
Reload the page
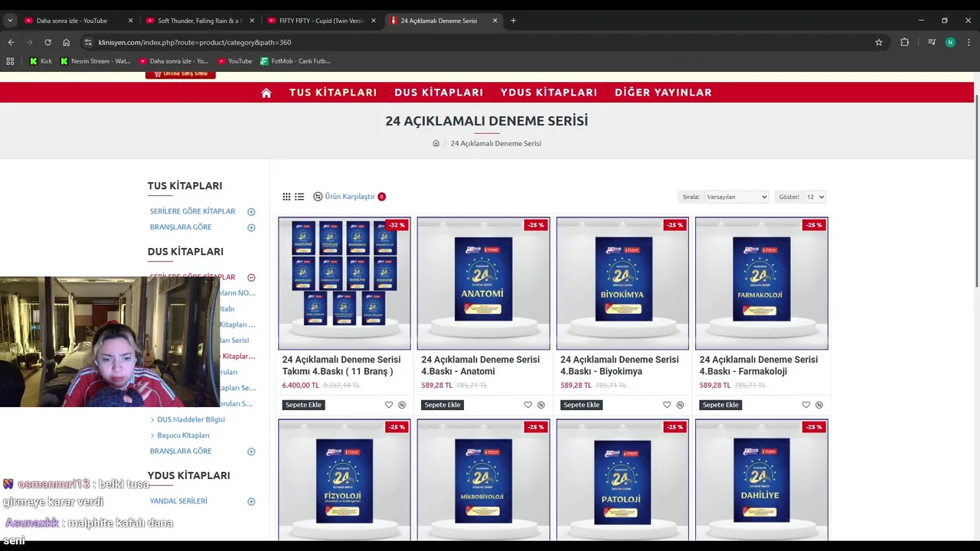click(47, 42)
